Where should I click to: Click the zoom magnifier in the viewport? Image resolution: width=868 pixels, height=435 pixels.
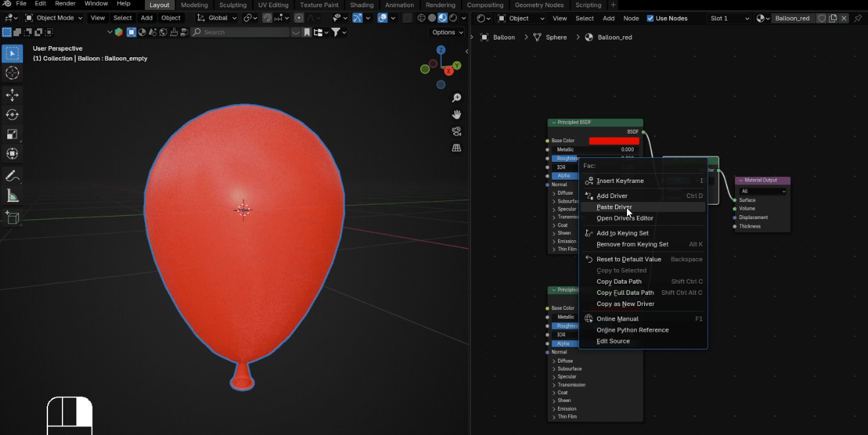click(456, 98)
